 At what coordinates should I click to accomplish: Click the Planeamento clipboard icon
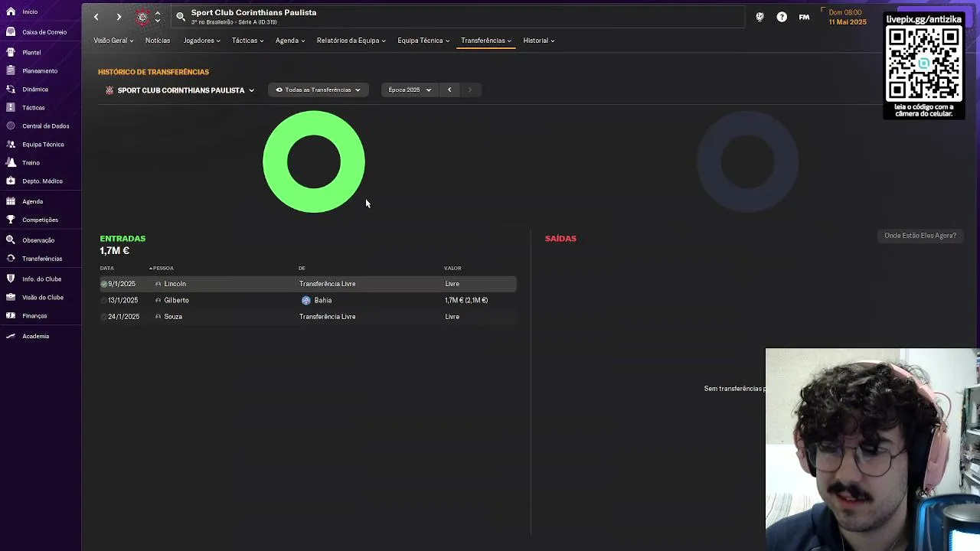11,71
